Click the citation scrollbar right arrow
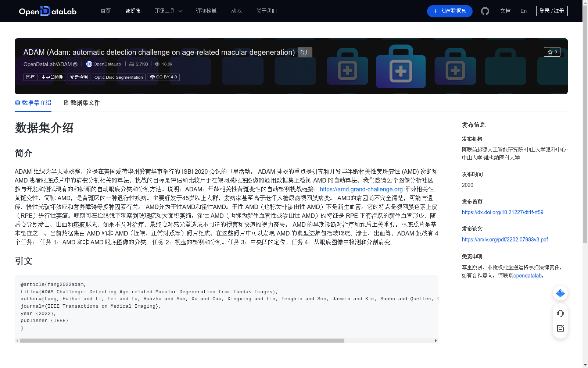 click(x=436, y=341)
